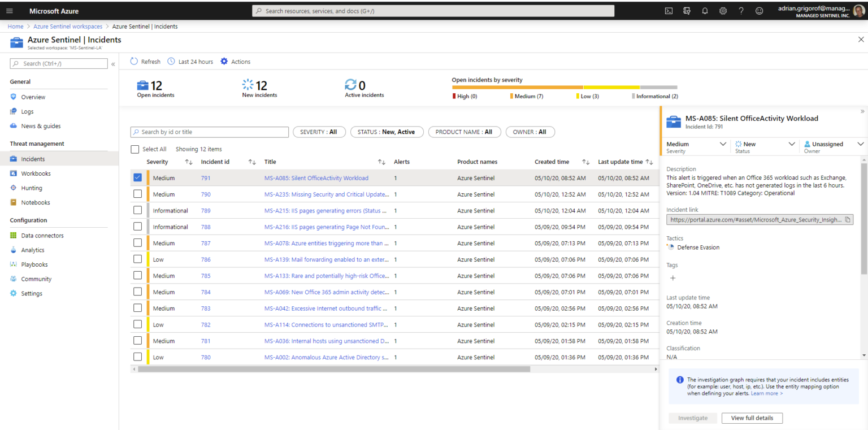Copy the incident link using copy icon
The width and height of the screenshot is (868, 430).
pyautogui.click(x=847, y=220)
